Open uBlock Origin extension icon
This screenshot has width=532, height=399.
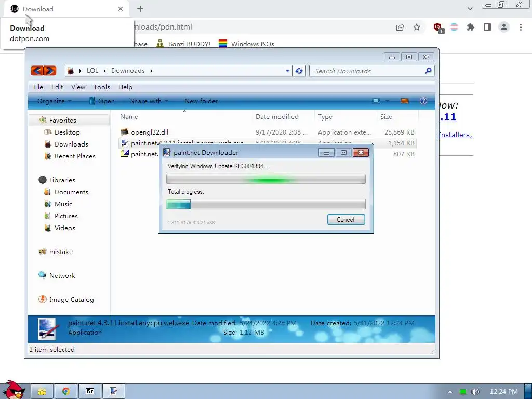click(438, 28)
